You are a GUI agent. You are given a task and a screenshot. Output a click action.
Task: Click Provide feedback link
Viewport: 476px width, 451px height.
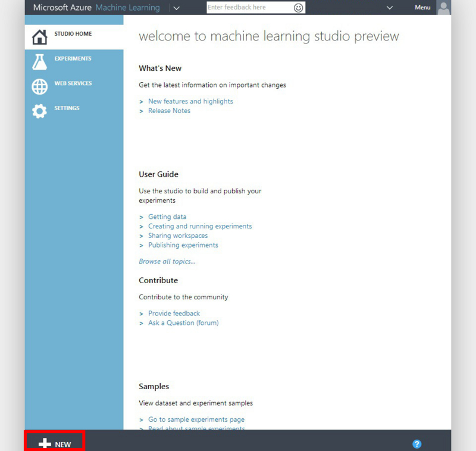pos(174,313)
